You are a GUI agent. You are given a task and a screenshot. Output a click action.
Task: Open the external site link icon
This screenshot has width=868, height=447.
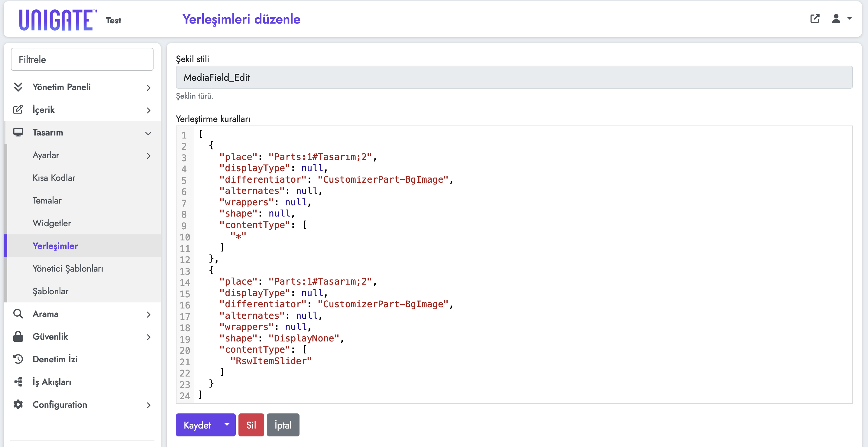coord(815,18)
